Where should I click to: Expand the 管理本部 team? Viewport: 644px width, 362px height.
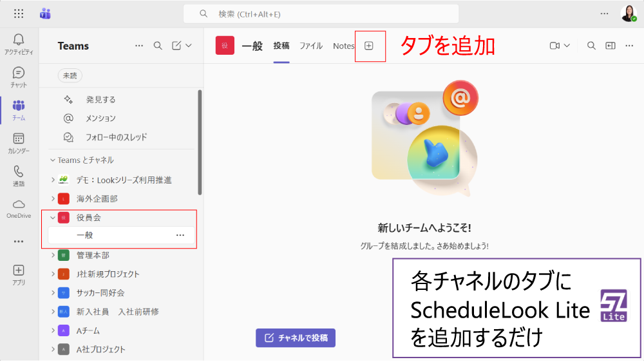53,255
